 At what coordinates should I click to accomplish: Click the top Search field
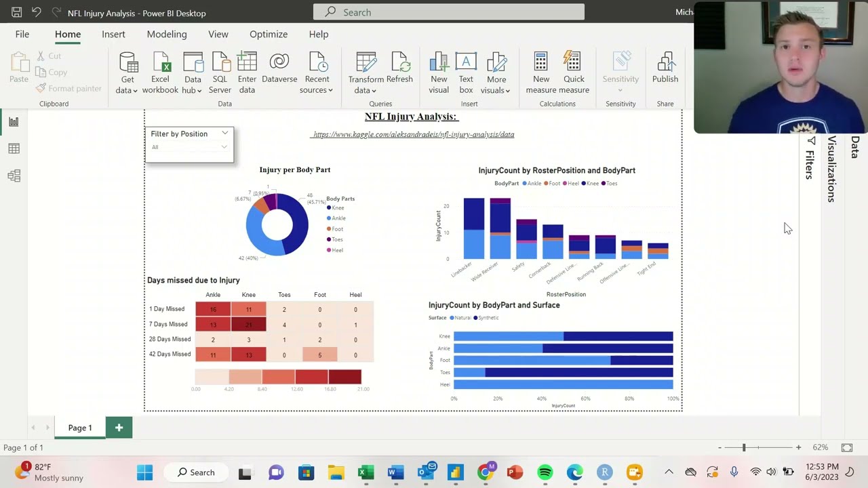tap(449, 12)
